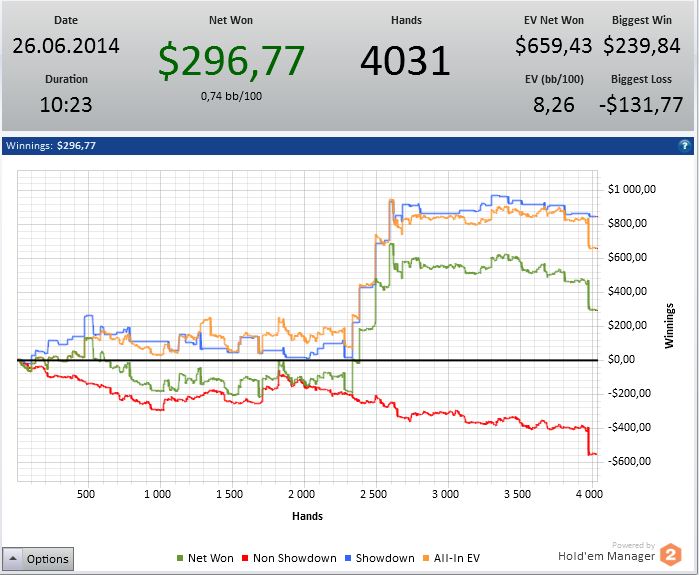The height and width of the screenshot is (575, 699).
Task: Click the 1 500 x-axis label
Action: (230, 494)
